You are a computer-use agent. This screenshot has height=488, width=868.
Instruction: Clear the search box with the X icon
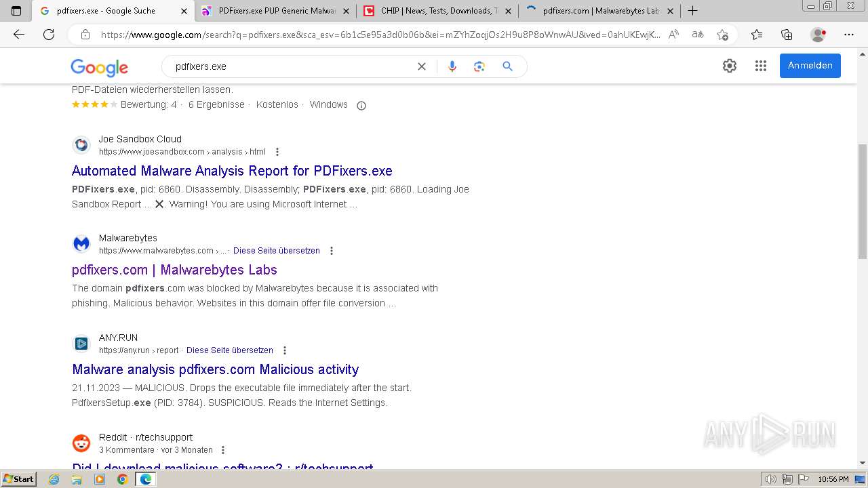point(422,66)
